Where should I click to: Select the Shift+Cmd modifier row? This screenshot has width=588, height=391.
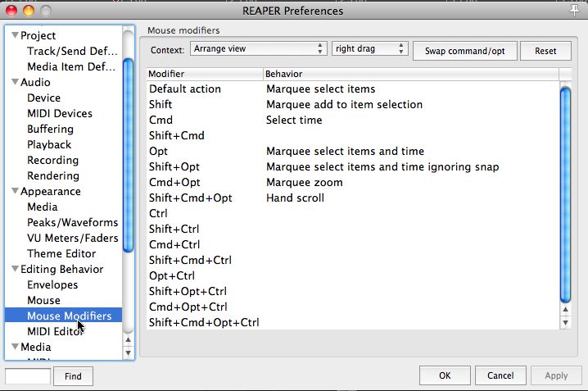point(353,135)
